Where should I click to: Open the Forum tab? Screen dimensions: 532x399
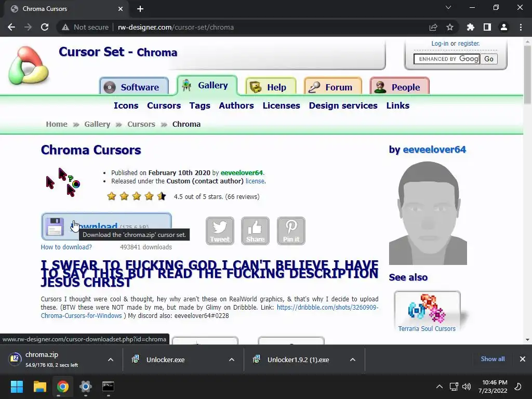333,87
